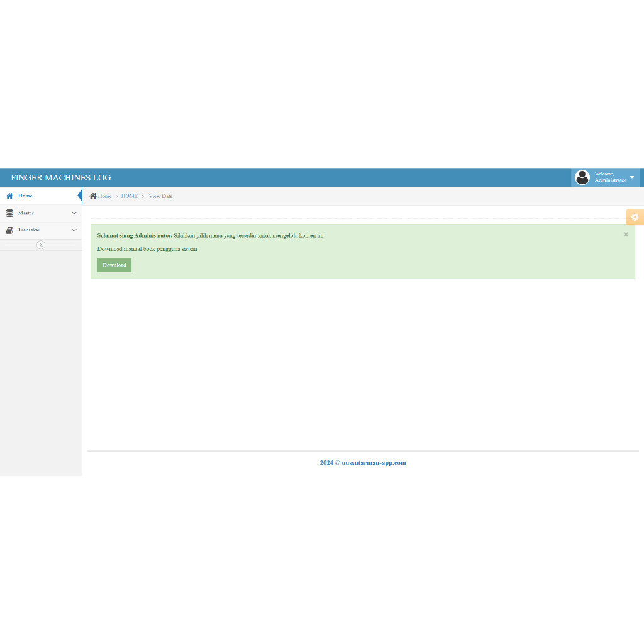Image resolution: width=644 pixels, height=644 pixels.
Task: Click the breadcrumb house icon
Action: [93, 196]
